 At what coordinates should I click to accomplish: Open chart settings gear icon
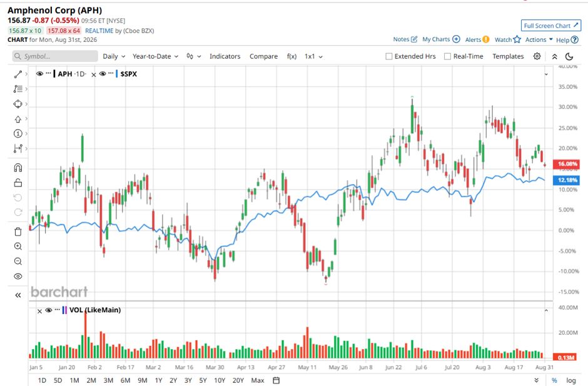pyautogui.click(x=537, y=56)
